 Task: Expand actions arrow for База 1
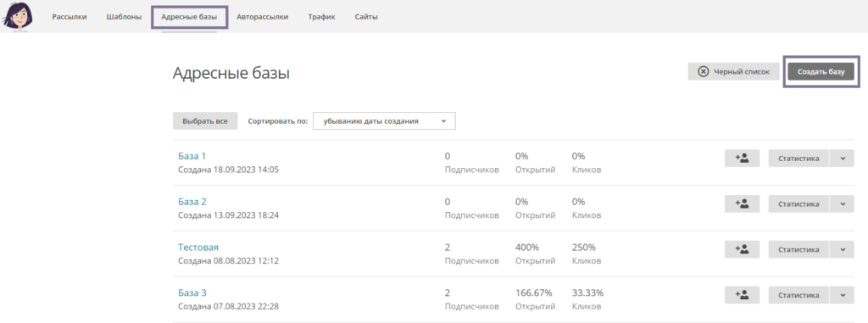click(x=842, y=158)
